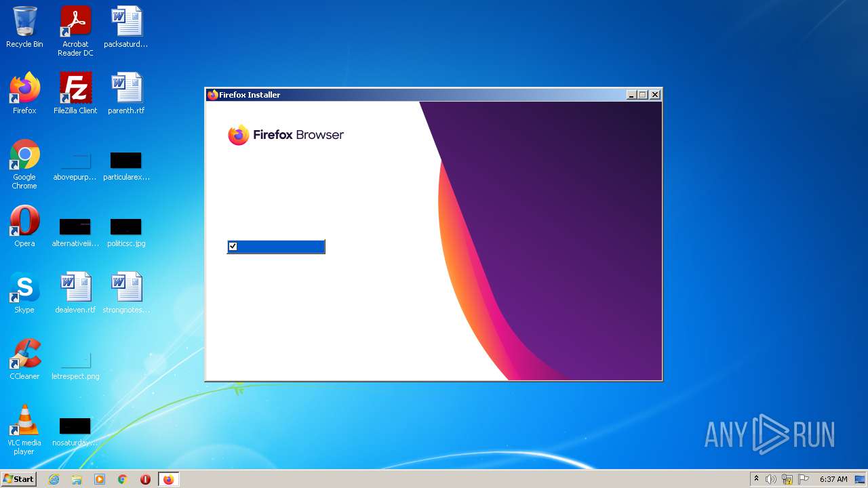Image resolution: width=868 pixels, height=488 pixels.
Task: Click the Firefox Browser logo in installer
Action: 285,135
